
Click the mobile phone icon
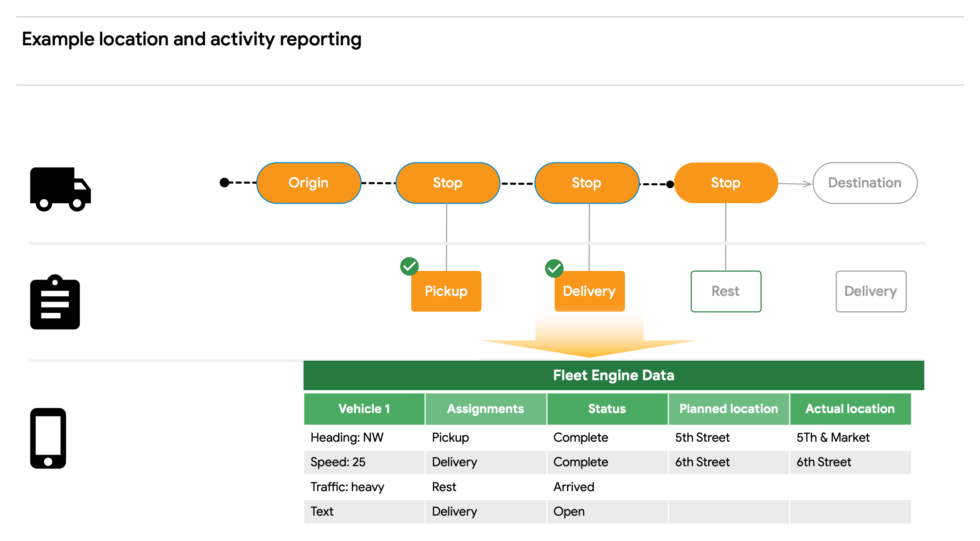48,438
